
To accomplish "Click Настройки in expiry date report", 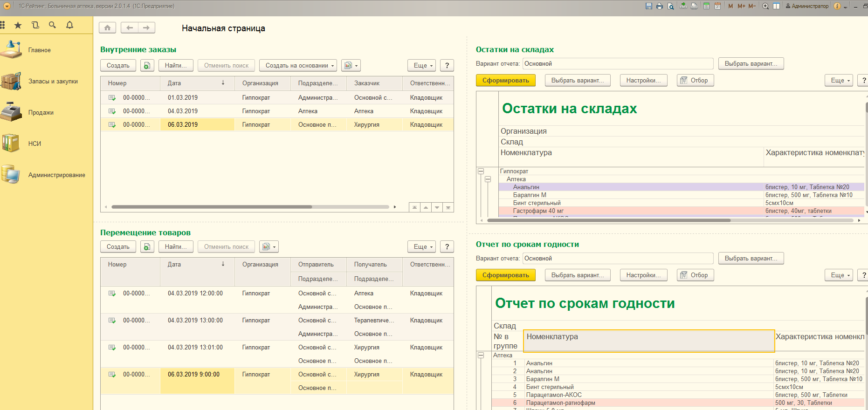I will tap(643, 275).
